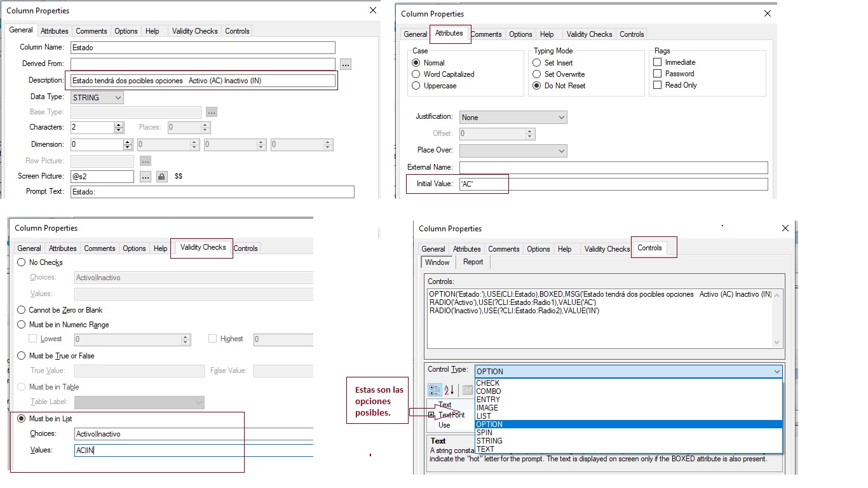This screenshot has width=868, height=488.
Task: Sort the property grid alphabetically (A-Z icon)
Action: [x=449, y=390]
